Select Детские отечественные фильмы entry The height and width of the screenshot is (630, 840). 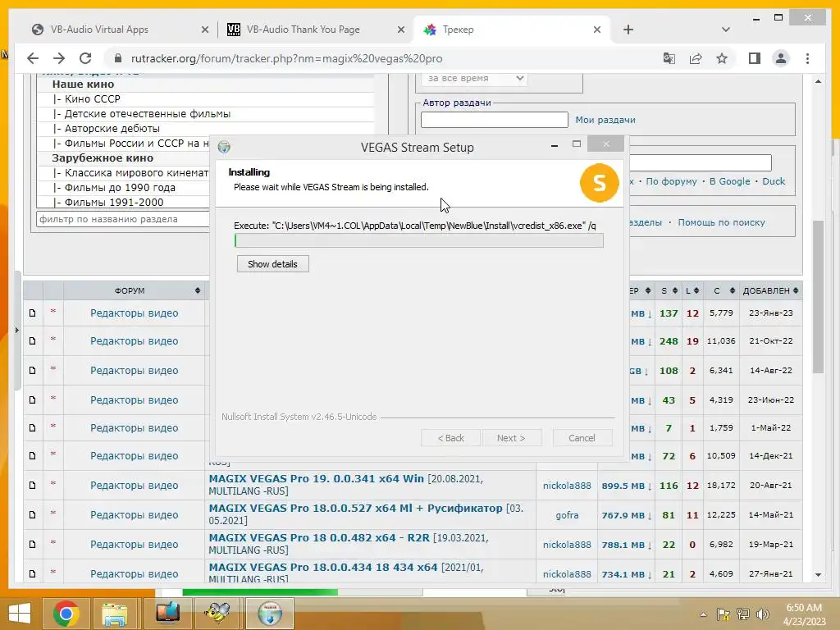tap(148, 113)
